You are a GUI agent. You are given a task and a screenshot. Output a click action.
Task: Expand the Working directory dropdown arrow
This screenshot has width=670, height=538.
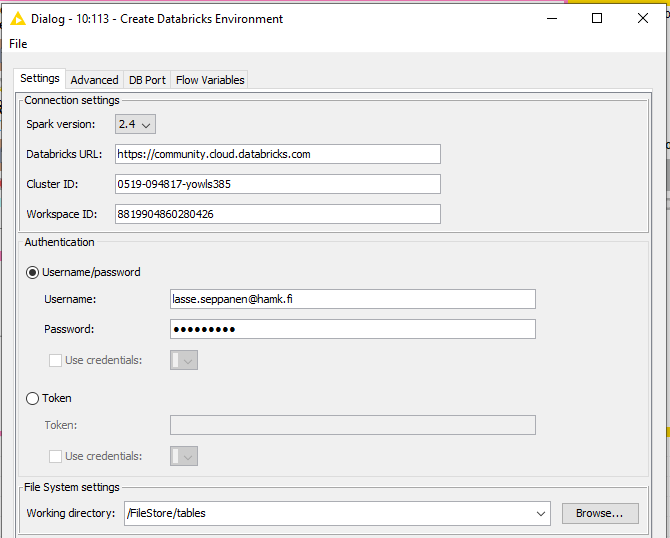(541, 514)
